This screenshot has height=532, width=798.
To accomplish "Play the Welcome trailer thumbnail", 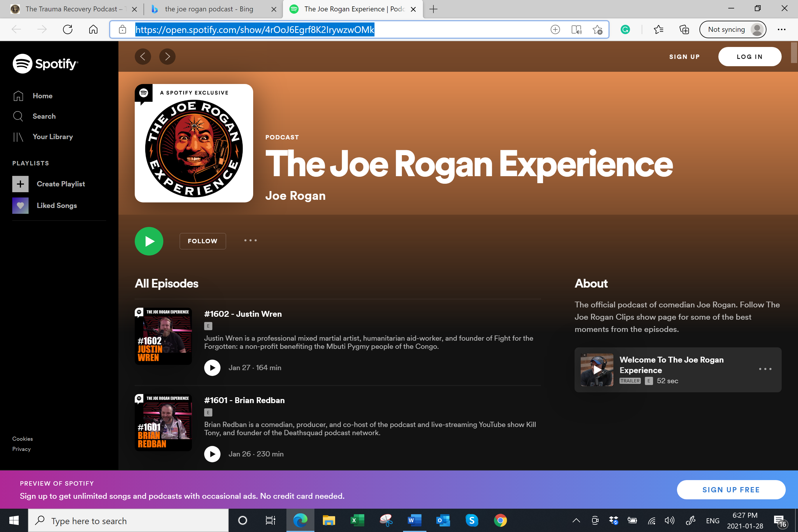I will (597, 370).
